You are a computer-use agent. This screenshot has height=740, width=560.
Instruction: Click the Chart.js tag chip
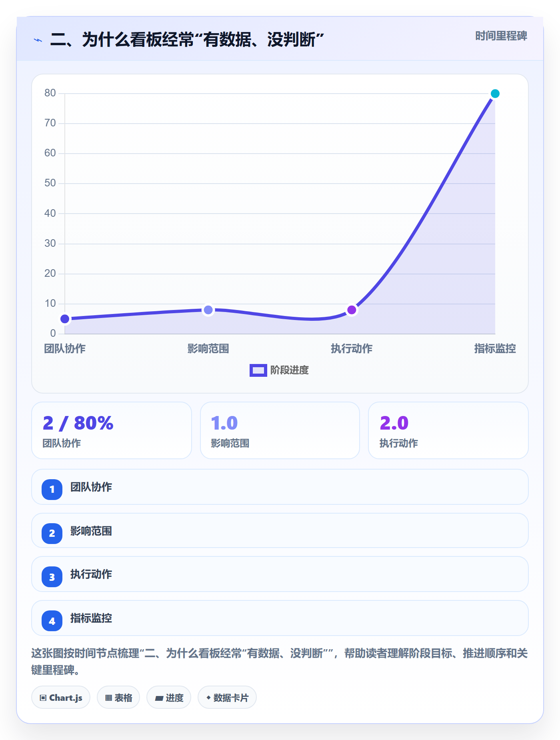61,698
